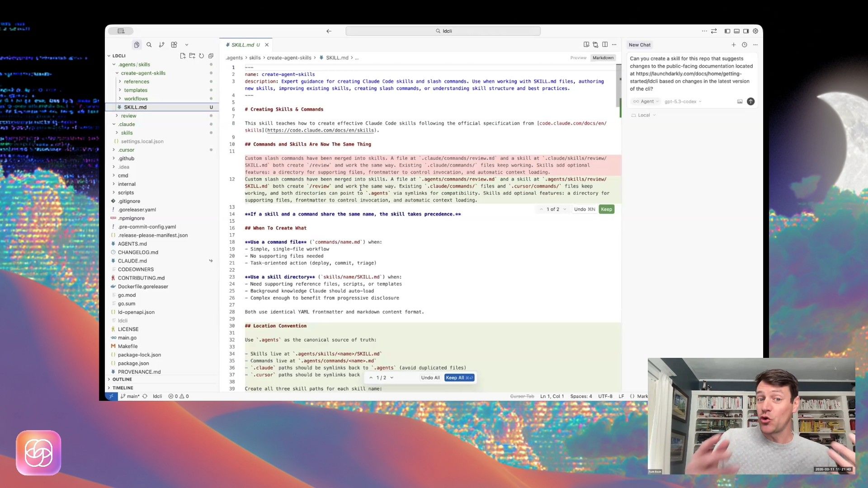Expand the workflows folder
This screenshot has width=868, height=488.
(x=136, y=99)
